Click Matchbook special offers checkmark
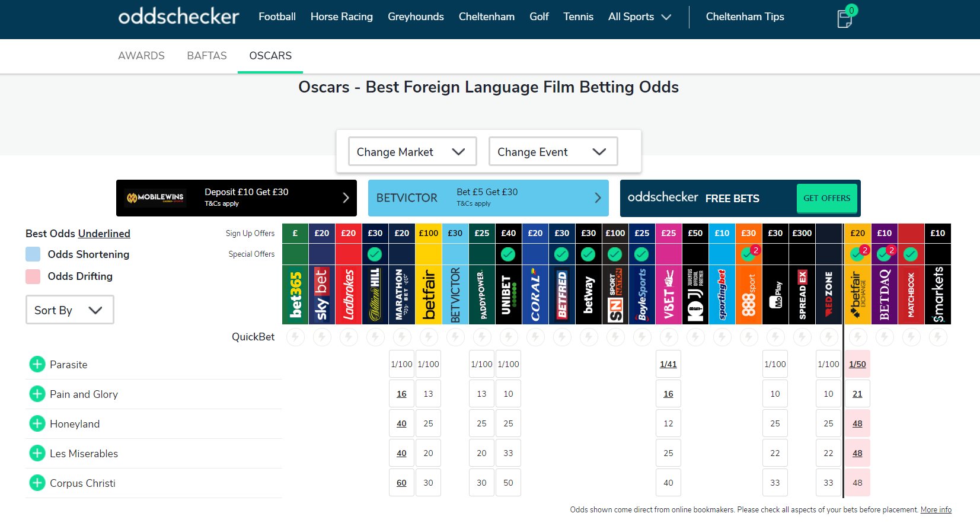This screenshot has width=980, height=526. point(911,254)
